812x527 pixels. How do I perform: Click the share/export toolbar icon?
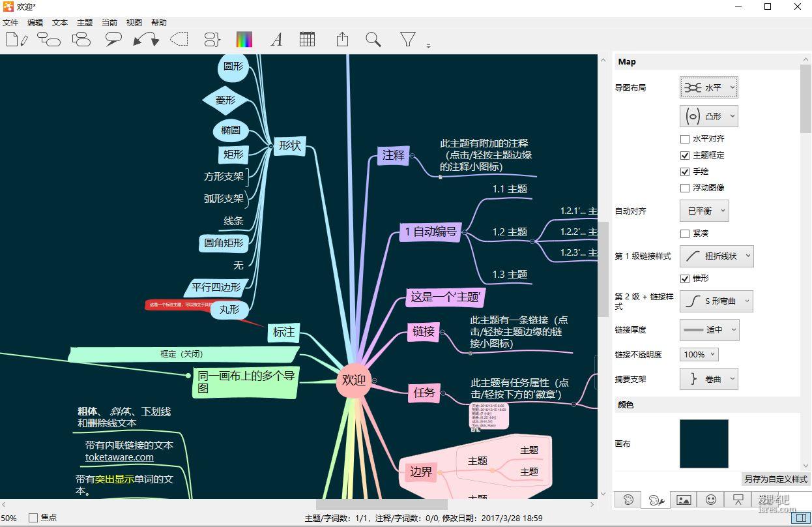coord(342,40)
